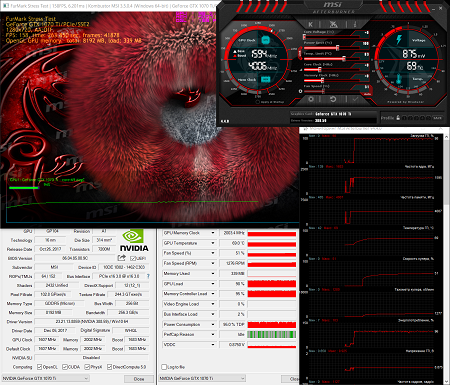Click the monitoring graph window vertical scrollbar
This screenshot has height=385, width=450.
[447, 259]
